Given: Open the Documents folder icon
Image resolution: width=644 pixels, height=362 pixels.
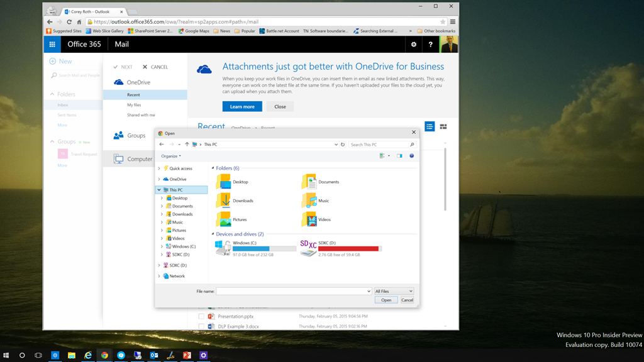Looking at the screenshot, I should (320, 182).
